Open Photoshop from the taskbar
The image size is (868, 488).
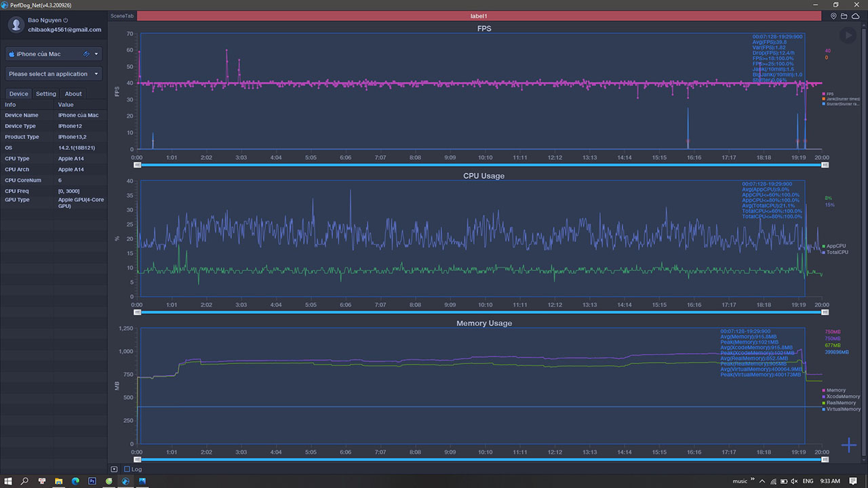coord(92,481)
